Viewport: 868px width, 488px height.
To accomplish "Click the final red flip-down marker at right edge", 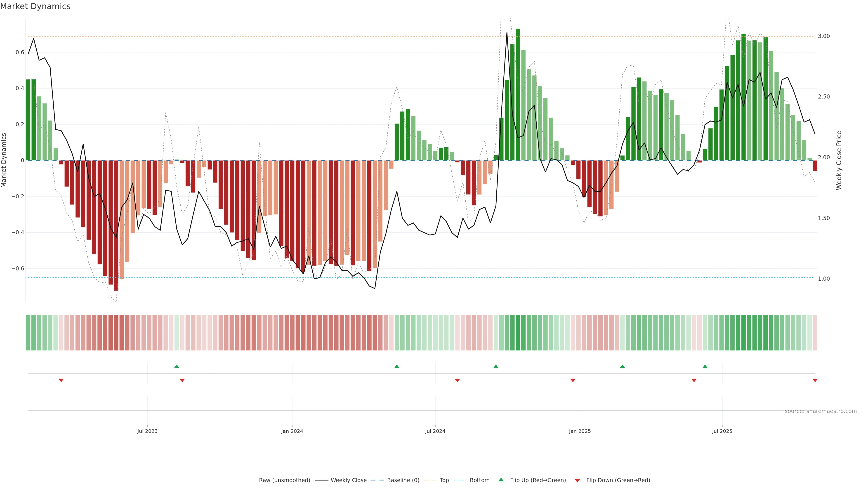I will 815,380.
